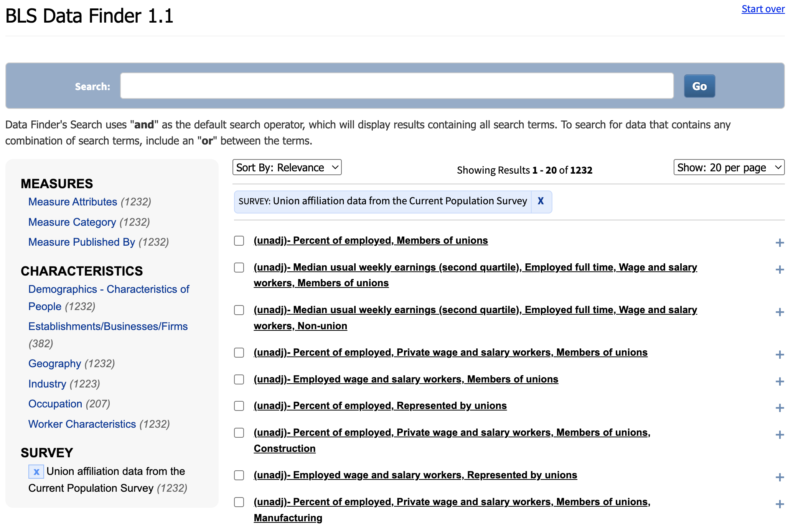
Task: Select checkbox for the Manufacturing series
Action: [x=239, y=502]
